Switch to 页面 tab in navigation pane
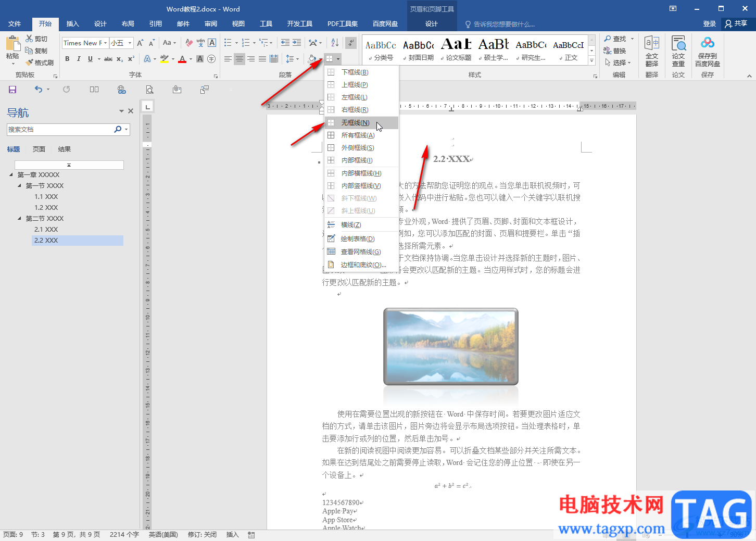 click(x=39, y=149)
